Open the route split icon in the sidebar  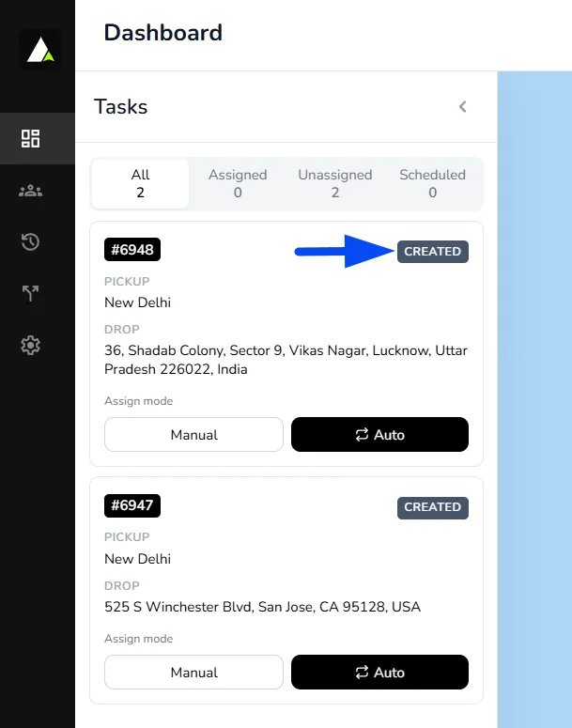coord(31,293)
